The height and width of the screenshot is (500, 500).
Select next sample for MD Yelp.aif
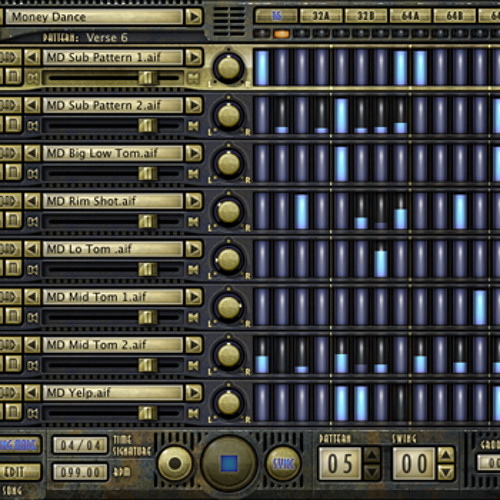194,393
